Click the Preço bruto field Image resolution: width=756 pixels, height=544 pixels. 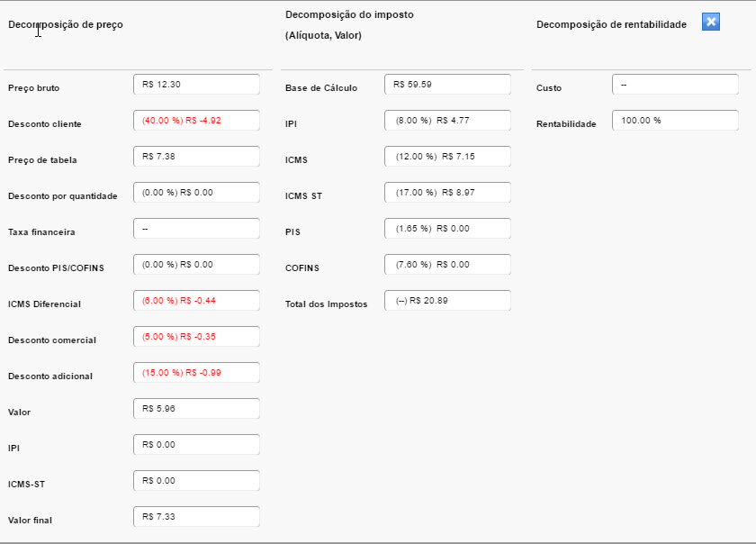[x=197, y=85]
